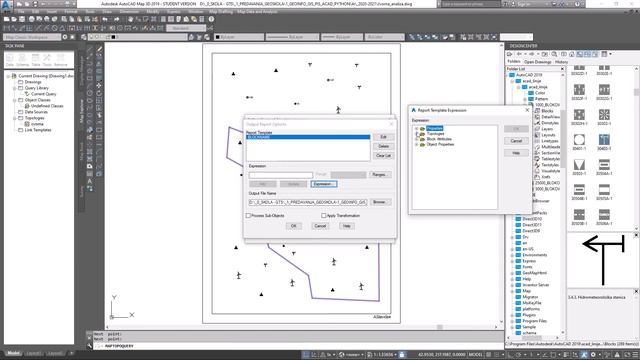
Task: Click Help in Report Template Expression dialog
Action: pos(516,153)
